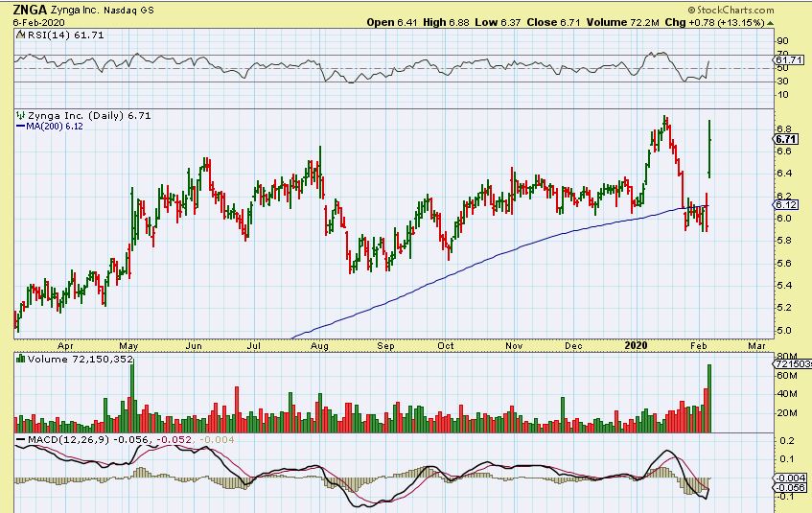Click the ZNGA ticker symbol
Screen dimensions: 812x513
30,10
